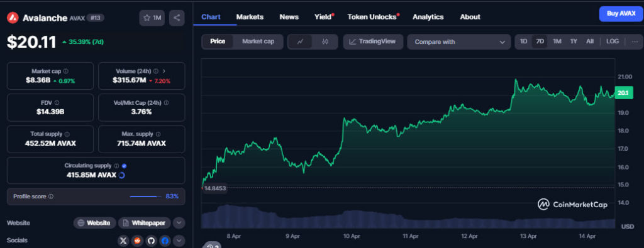Open the Facebook social link

point(165,240)
